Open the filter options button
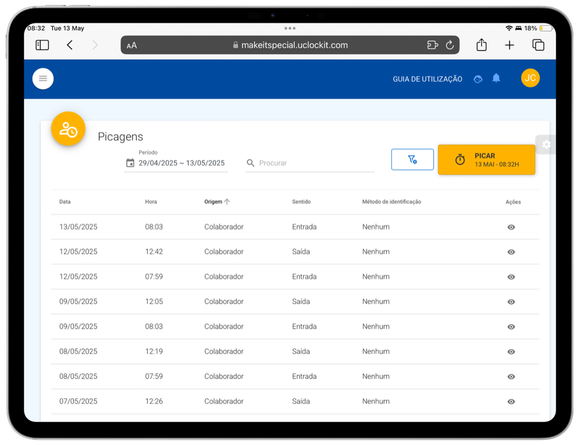580x445 pixels. tap(412, 159)
